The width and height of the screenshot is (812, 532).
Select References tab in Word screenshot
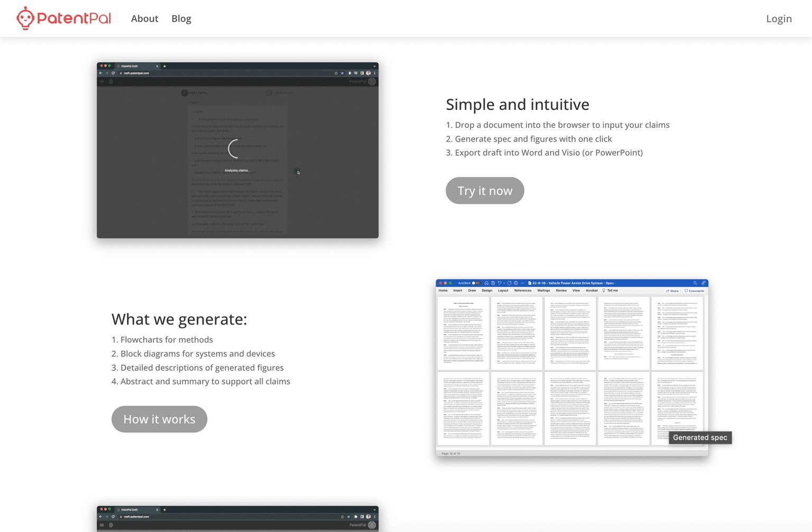tap(523, 291)
